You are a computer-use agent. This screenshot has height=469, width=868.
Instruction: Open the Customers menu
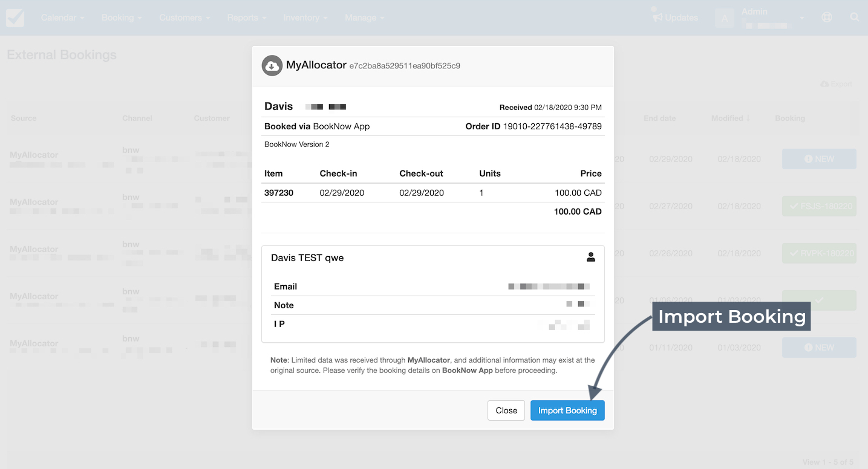pos(184,18)
